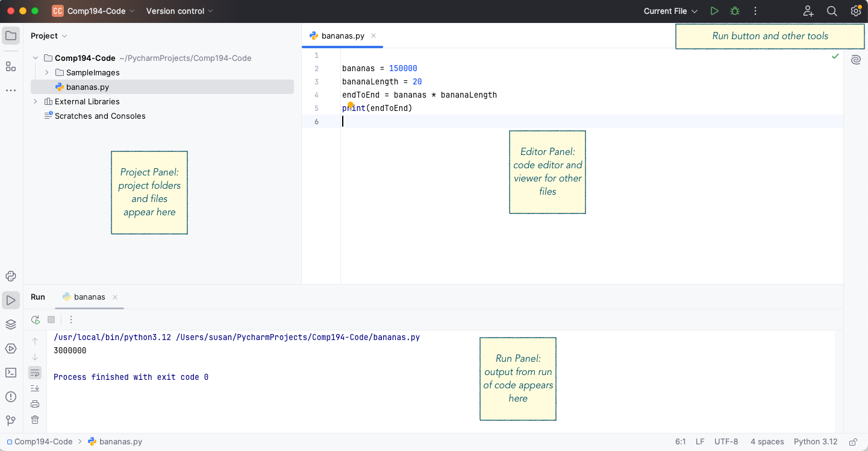Image resolution: width=868 pixels, height=451 pixels.
Task: Change the UTF-8 file encoding
Action: (726, 442)
